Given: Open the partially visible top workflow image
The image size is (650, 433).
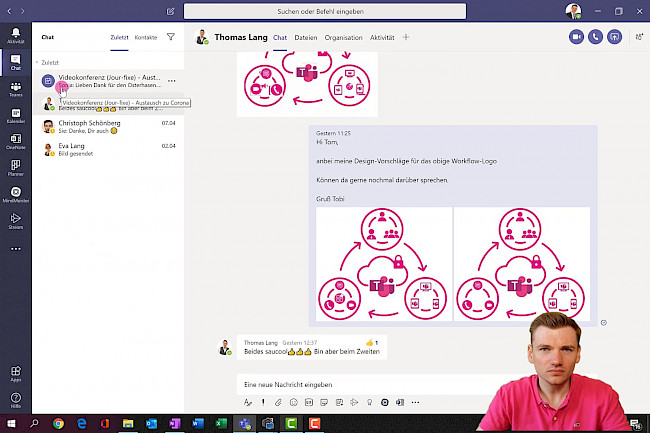Looking at the screenshot, I should pos(307,84).
